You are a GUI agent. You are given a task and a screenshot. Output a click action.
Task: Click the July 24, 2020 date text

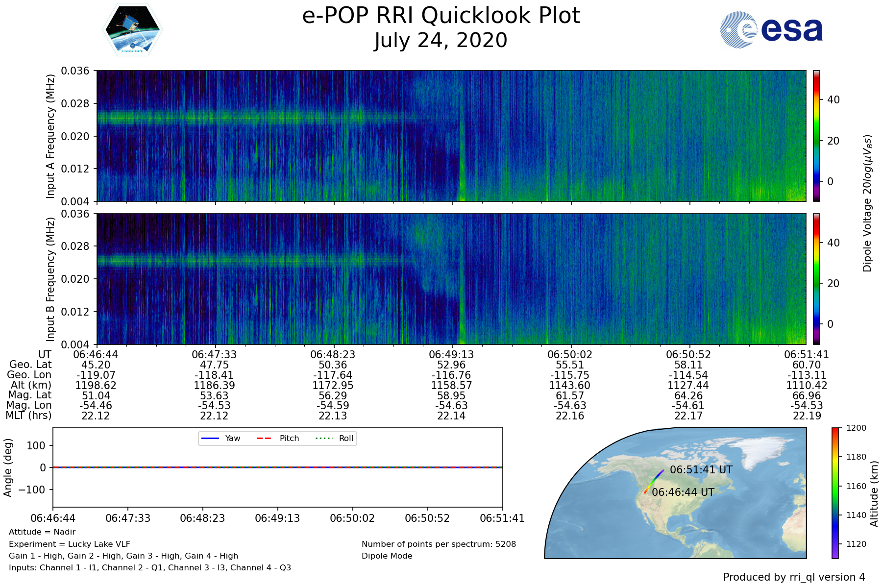click(x=441, y=41)
